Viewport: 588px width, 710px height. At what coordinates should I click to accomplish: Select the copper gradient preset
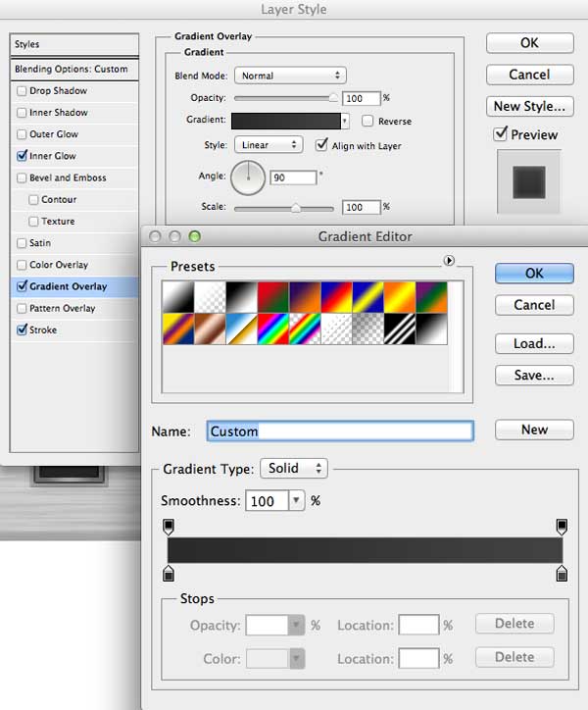point(210,330)
